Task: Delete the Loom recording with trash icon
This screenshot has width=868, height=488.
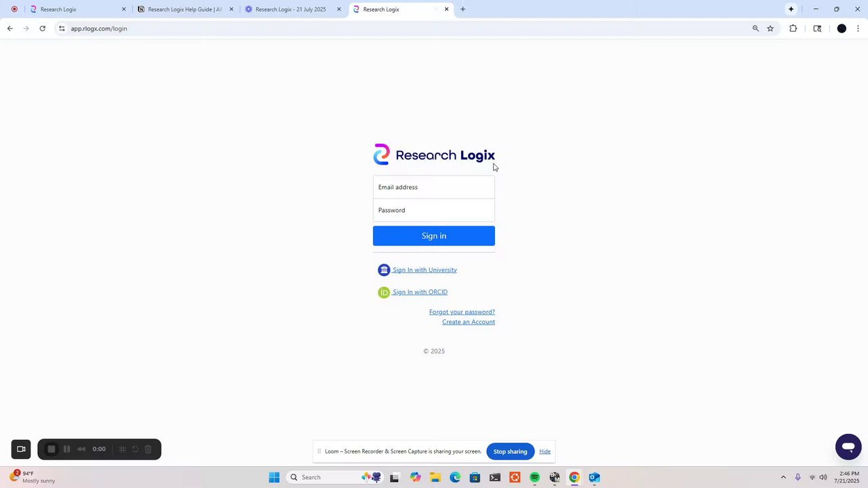Action: click(148, 449)
